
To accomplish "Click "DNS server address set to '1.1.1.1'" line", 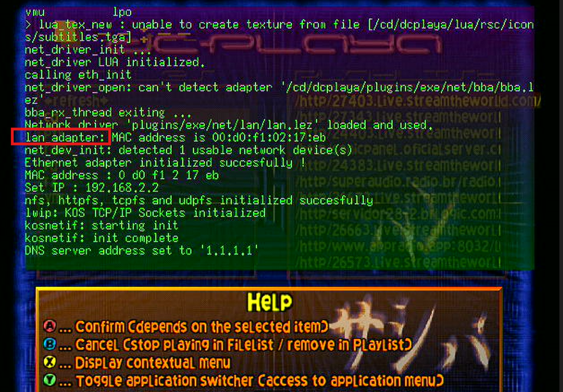I will tap(142, 250).
